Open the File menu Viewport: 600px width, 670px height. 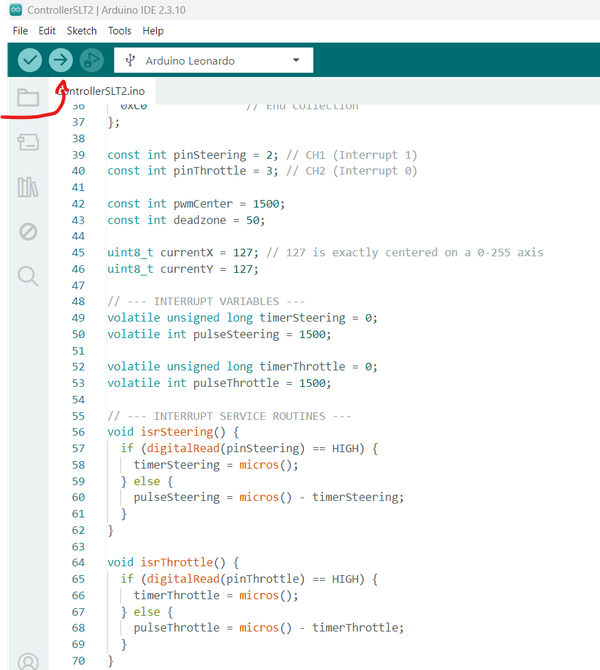pos(20,31)
